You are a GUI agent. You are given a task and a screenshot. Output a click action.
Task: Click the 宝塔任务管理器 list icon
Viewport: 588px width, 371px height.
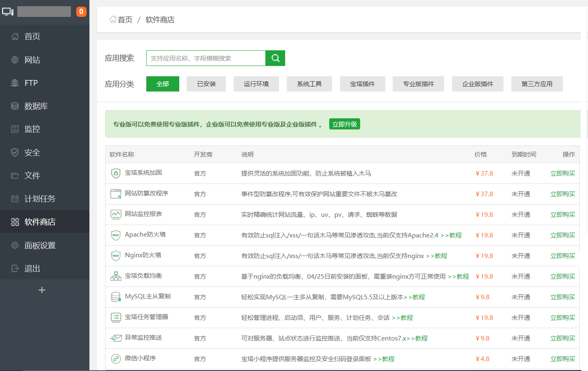[116, 317]
